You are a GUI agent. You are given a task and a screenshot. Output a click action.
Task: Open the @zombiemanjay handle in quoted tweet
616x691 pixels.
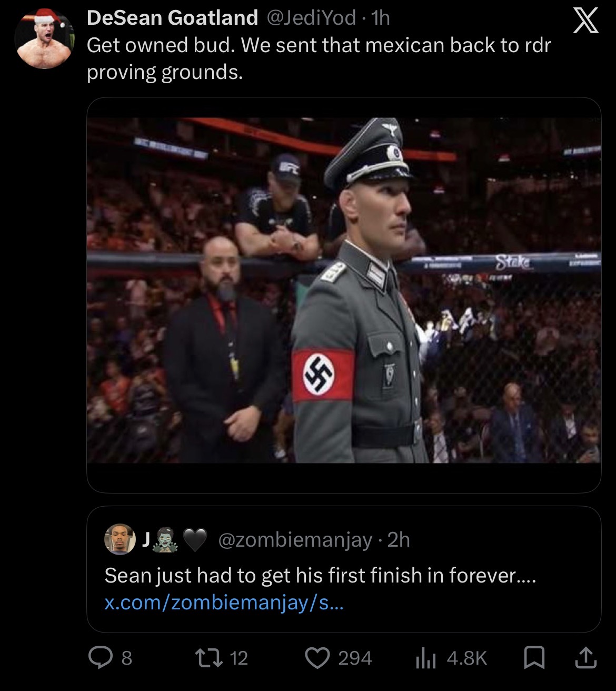click(295, 540)
